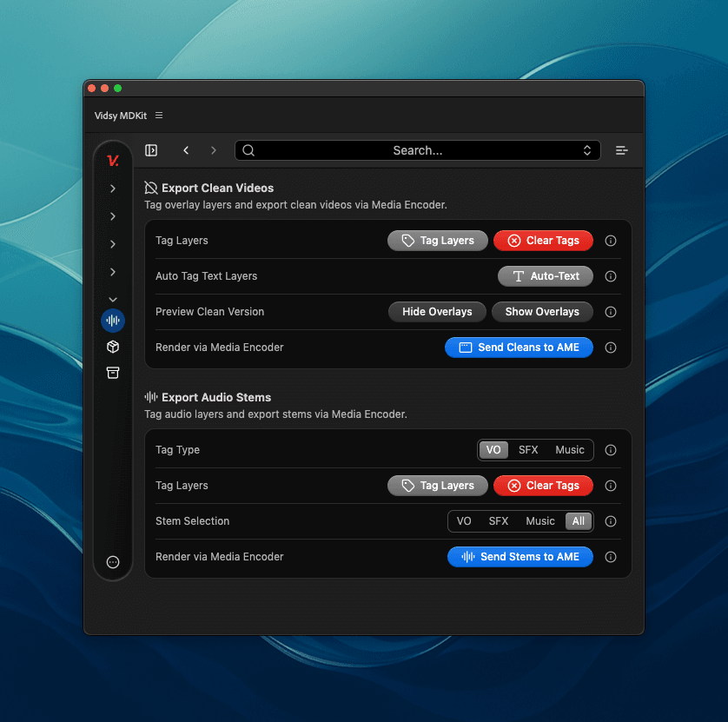Go forward with the right arrow

point(213,150)
